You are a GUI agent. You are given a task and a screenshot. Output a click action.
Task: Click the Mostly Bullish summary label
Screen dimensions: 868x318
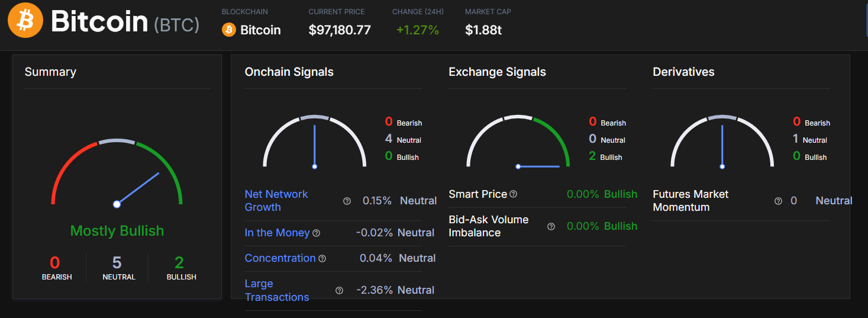point(117,231)
